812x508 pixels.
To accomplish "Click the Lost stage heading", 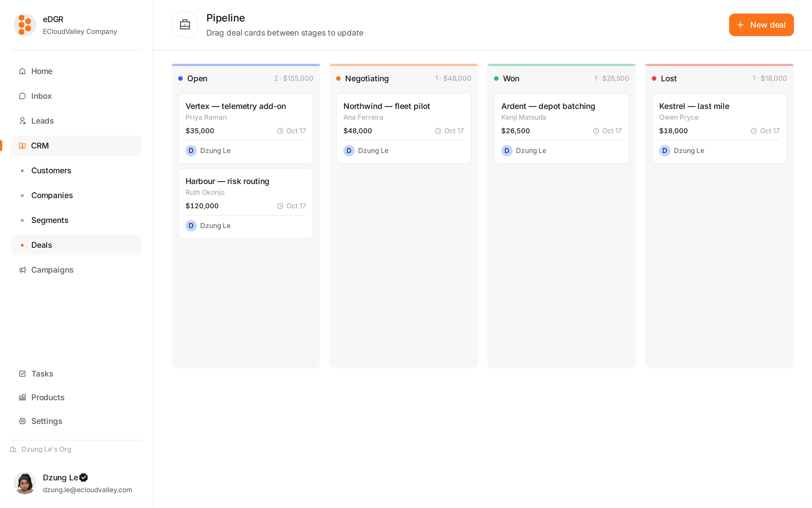I will click(x=669, y=79).
